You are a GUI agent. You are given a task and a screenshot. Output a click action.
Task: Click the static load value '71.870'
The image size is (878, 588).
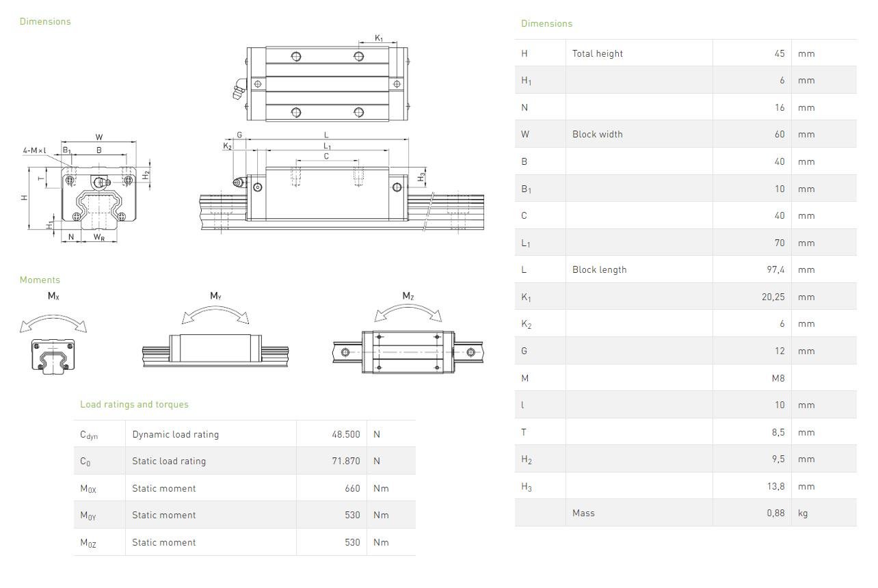(346, 461)
